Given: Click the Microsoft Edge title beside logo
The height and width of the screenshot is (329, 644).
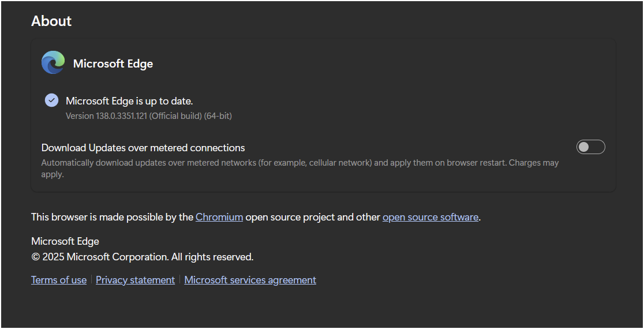Looking at the screenshot, I should [113, 63].
